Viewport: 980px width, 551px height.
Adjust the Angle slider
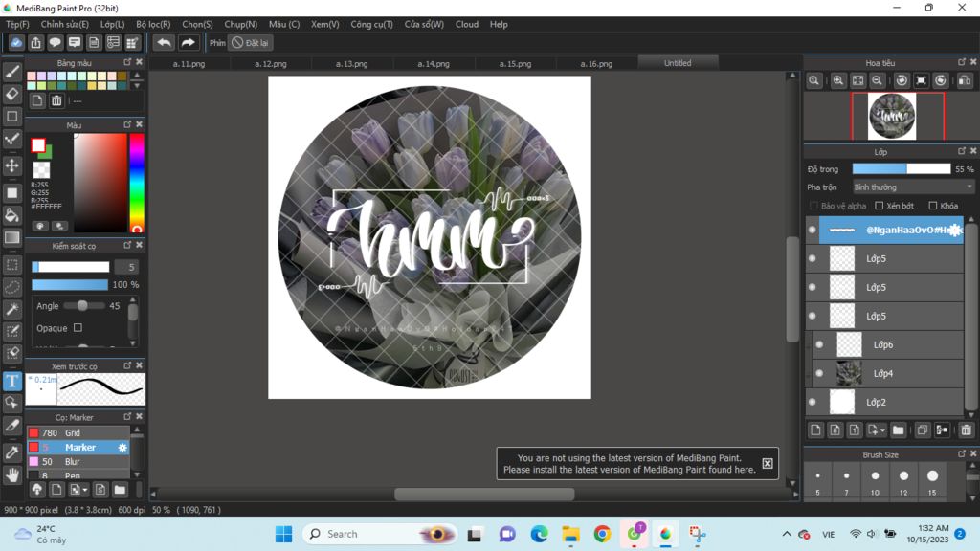(x=82, y=305)
